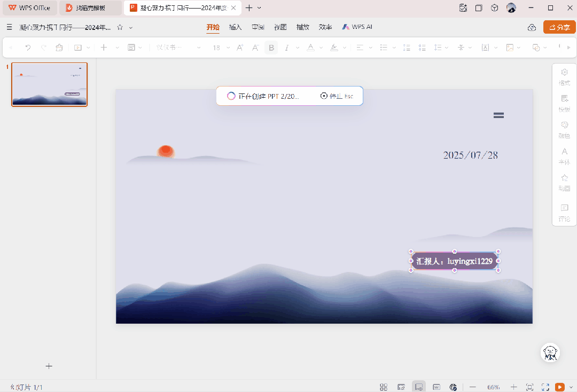Open the 动画 animation side panel
This screenshot has width=577, height=392.
pos(564,183)
